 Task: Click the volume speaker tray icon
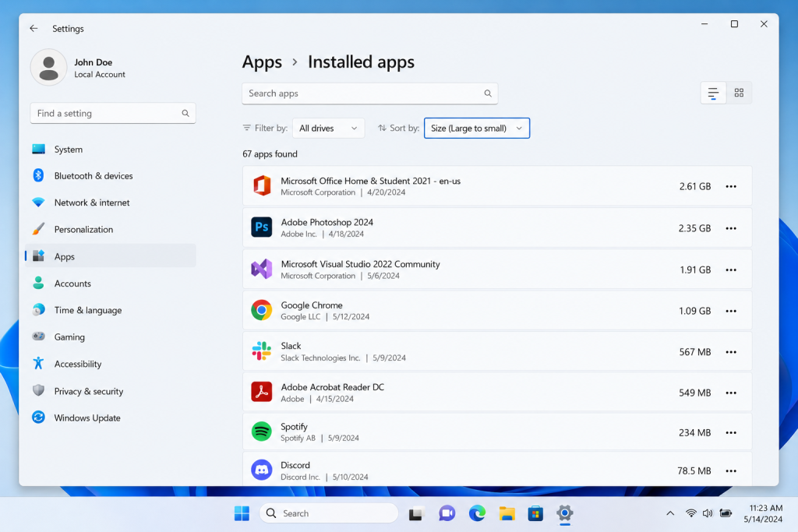[x=708, y=513]
